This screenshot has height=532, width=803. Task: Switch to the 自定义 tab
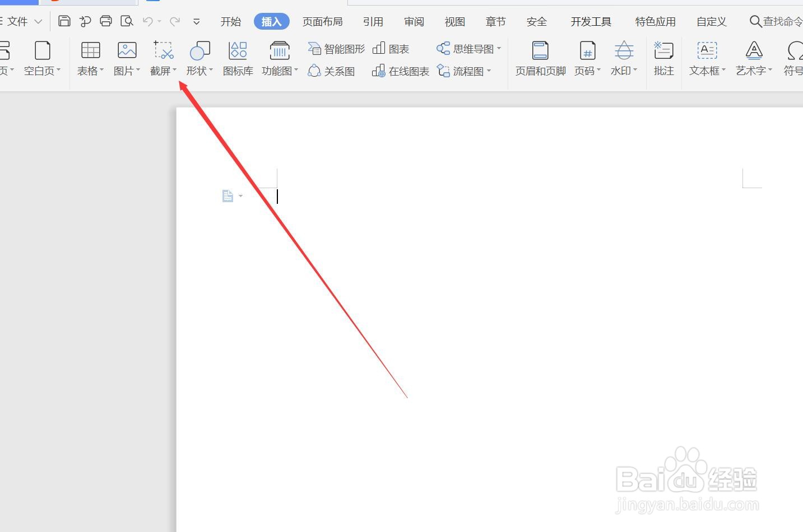point(712,21)
